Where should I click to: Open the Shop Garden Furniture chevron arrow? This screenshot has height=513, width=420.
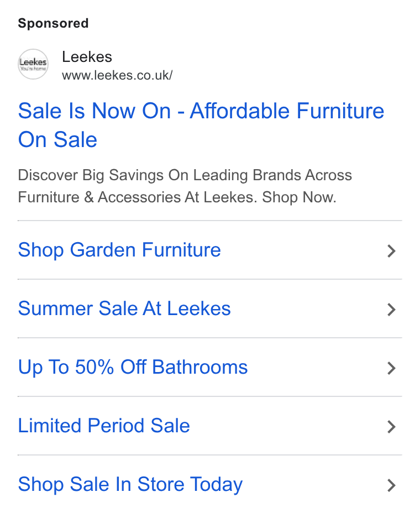click(391, 251)
